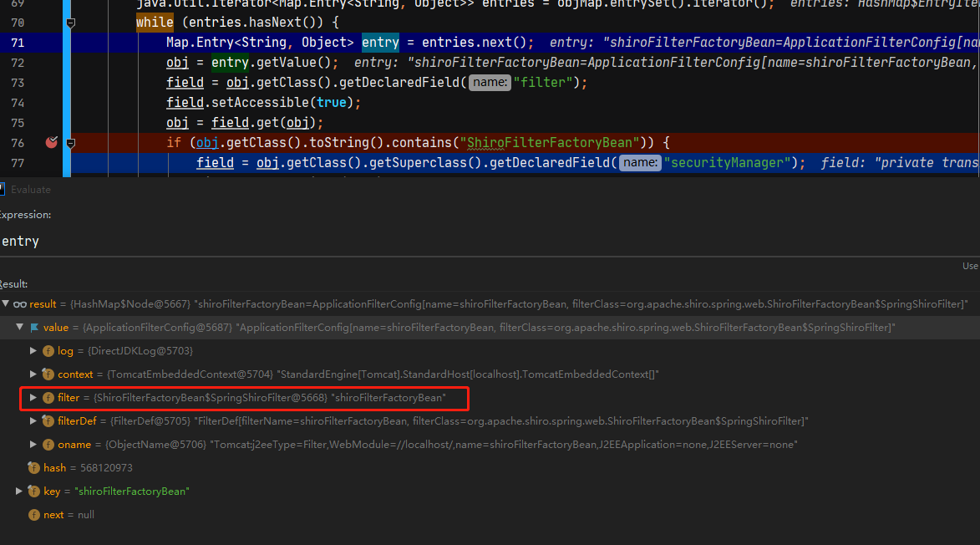This screenshot has height=545, width=980.
Task: Click the field icon beside context
Action: 48,374
